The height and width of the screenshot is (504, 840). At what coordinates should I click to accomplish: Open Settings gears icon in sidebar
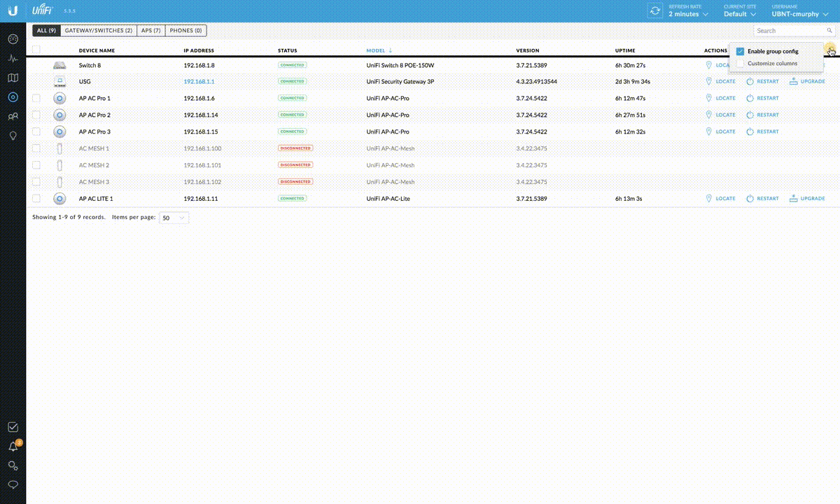coord(13,465)
